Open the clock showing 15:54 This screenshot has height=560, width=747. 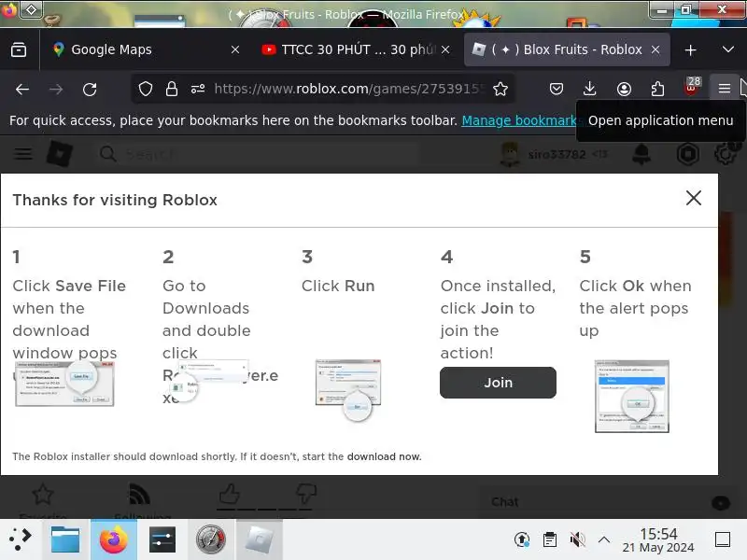pyautogui.click(x=658, y=540)
